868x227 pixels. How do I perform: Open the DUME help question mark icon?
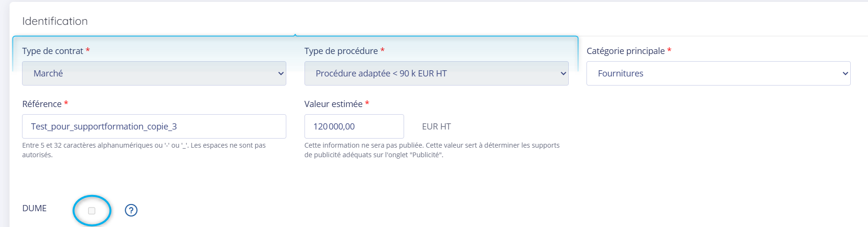coord(131,210)
